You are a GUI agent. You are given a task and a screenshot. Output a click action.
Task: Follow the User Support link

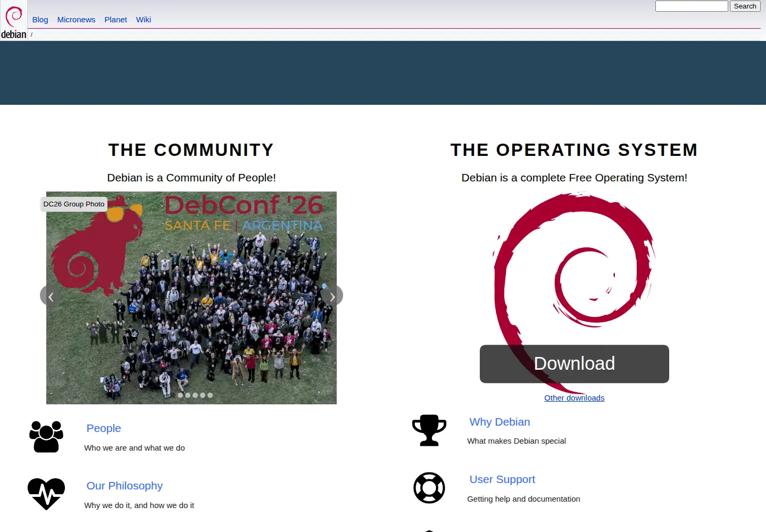click(502, 479)
